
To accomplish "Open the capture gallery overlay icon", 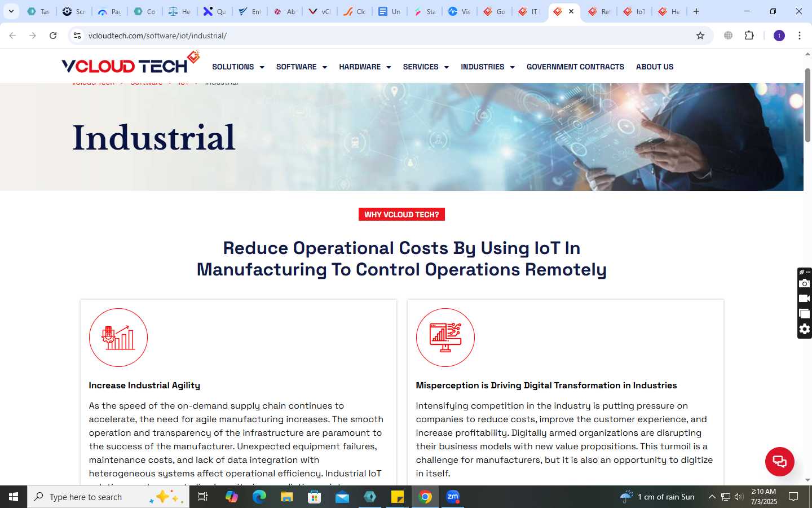I will (x=805, y=314).
